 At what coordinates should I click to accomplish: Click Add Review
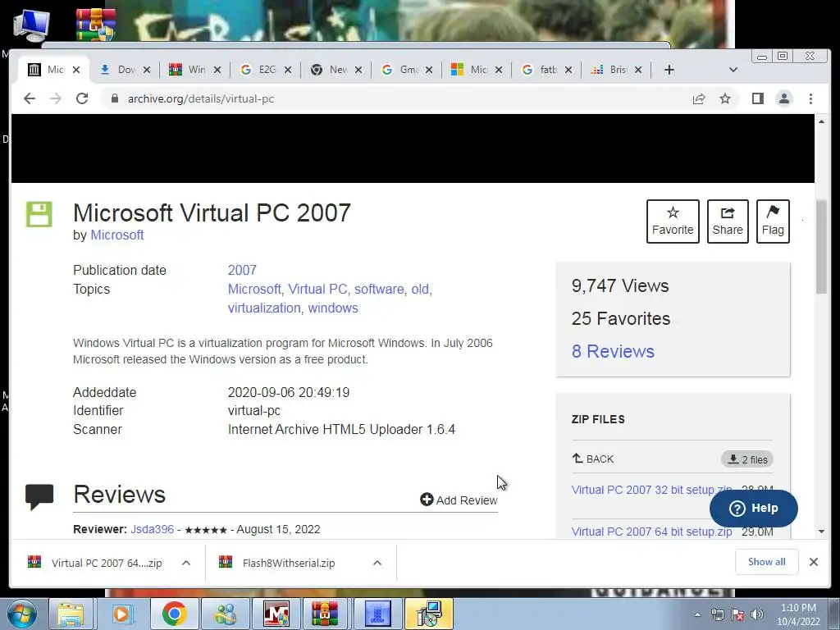pyautogui.click(x=459, y=500)
